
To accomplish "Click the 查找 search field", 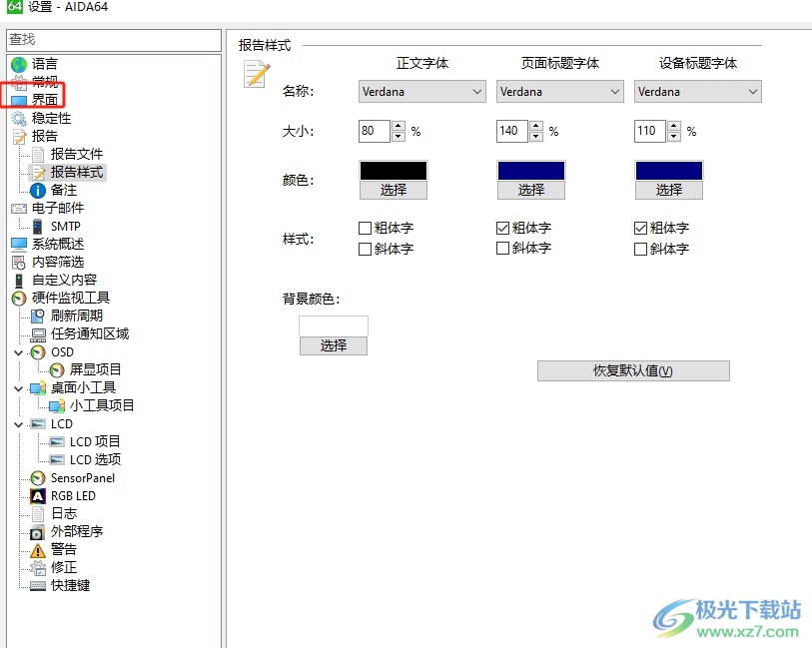I will tap(114, 40).
